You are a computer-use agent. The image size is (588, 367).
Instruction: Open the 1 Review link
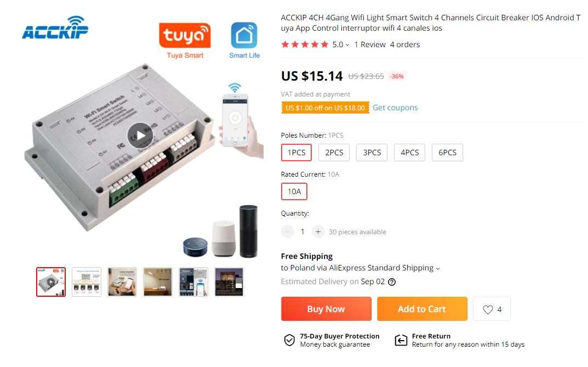tap(370, 44)
